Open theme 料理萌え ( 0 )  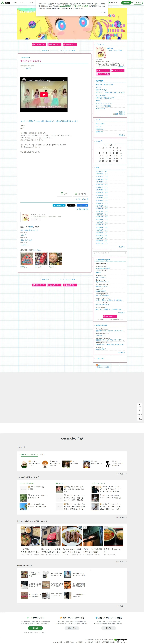[x=100, y=129]
